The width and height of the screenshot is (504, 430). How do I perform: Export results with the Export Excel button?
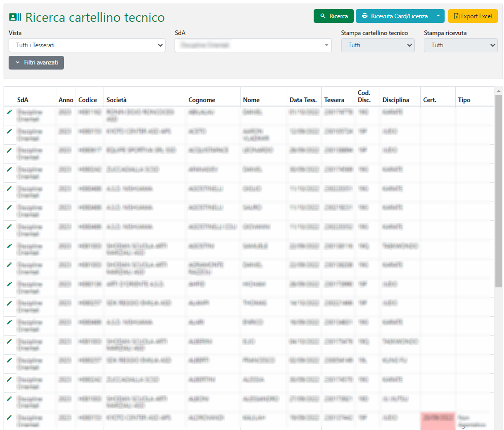473,16
